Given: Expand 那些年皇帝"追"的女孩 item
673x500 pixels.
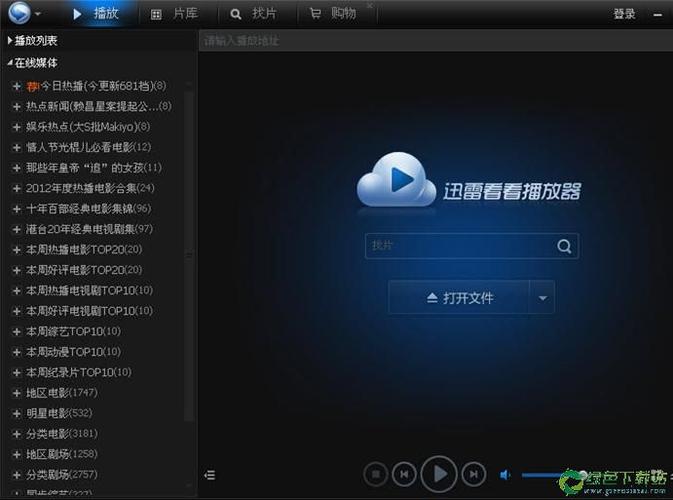Looking at the screenshot, I should 17,168.
